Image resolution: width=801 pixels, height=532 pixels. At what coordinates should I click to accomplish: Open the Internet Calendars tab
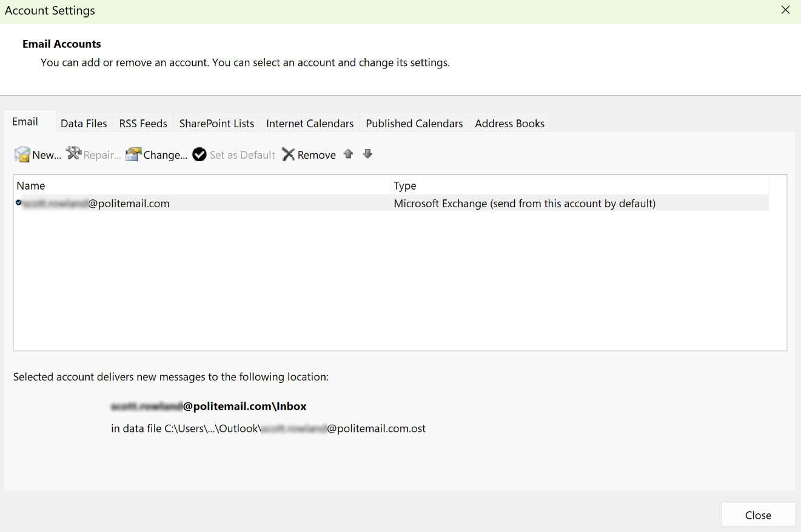[310, 124]
